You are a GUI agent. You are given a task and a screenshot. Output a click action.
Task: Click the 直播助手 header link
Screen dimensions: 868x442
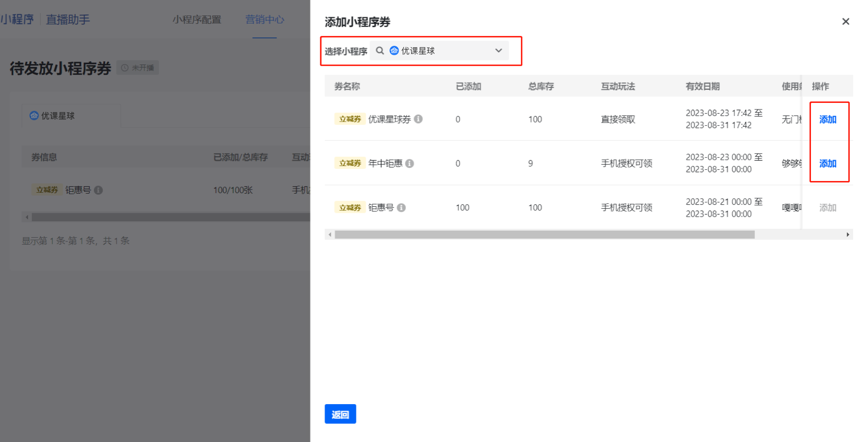point(68,20)
